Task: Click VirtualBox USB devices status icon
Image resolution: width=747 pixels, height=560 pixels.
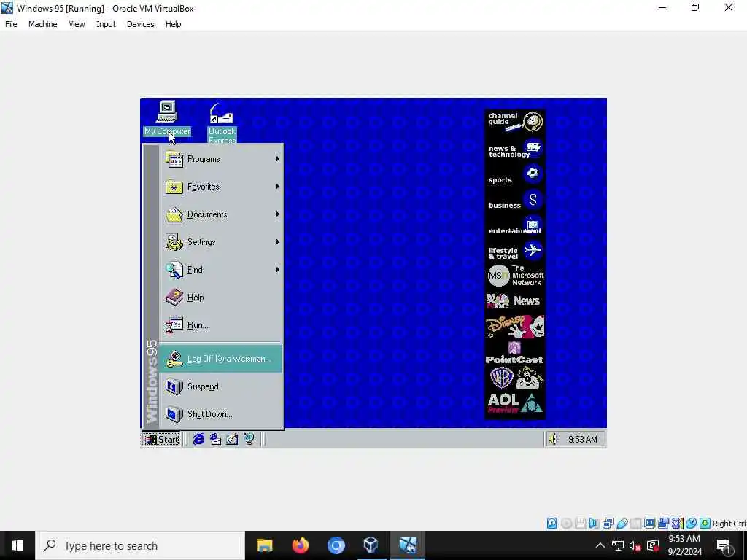Action: coord(622,524)
